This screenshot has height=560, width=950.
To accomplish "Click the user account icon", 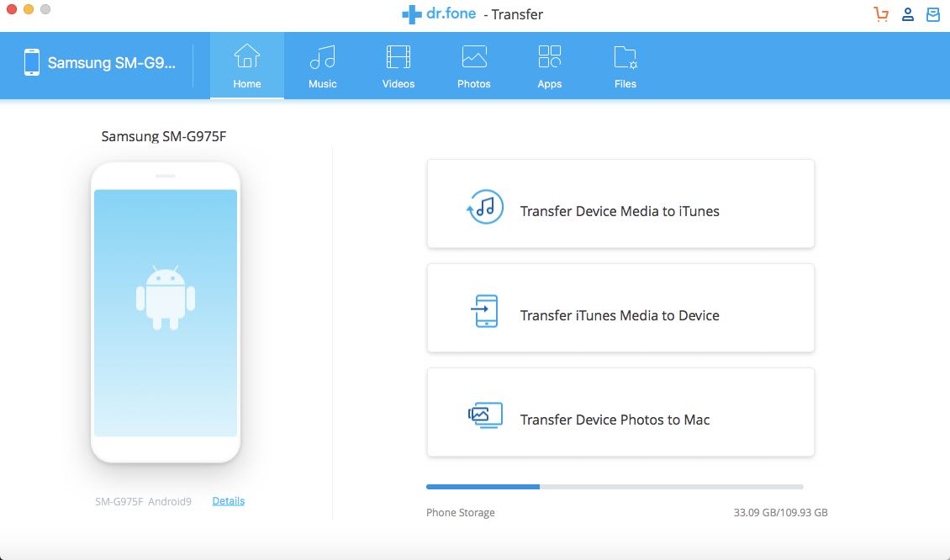I will click(x=907, y=14).
